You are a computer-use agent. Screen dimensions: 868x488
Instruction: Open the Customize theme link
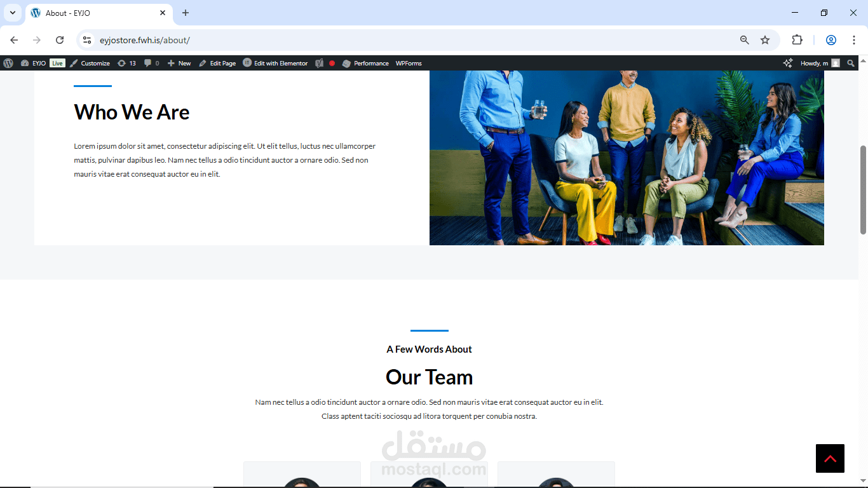pyautogui.click(x=90, y=63)
